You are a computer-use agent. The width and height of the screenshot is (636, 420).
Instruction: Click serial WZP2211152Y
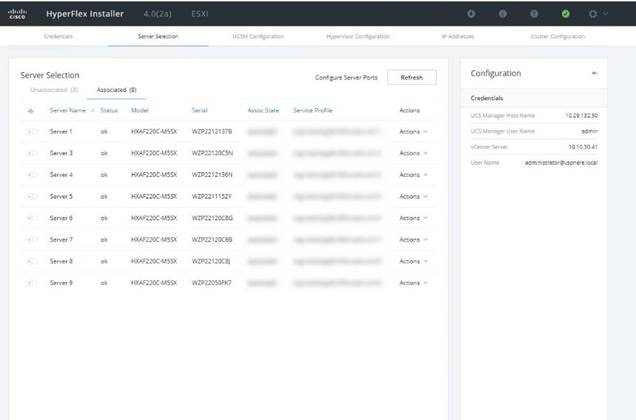coord(211,196)
